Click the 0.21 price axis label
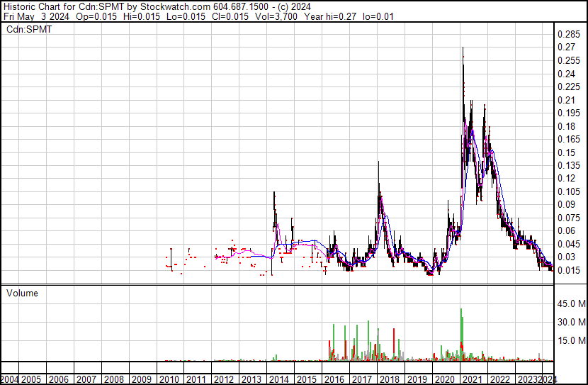The width and height of the screenshot is (588, 385). click(566, 100)
